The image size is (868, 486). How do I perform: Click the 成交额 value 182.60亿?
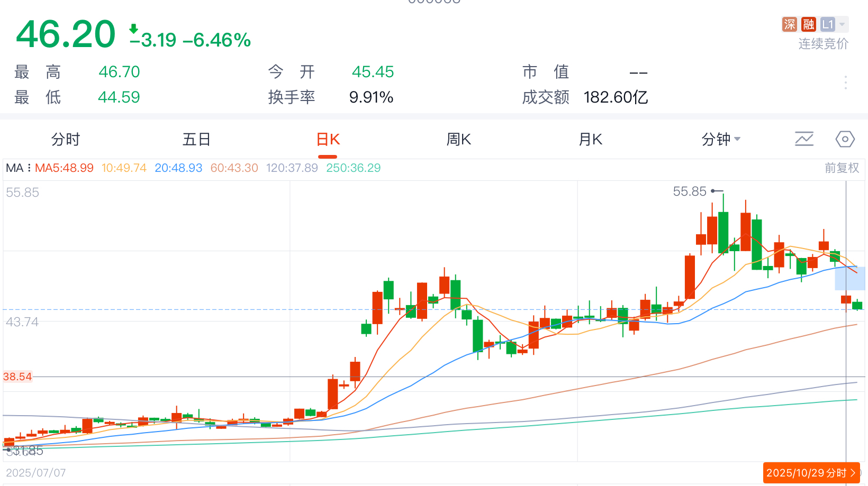[x=616, y=97]
